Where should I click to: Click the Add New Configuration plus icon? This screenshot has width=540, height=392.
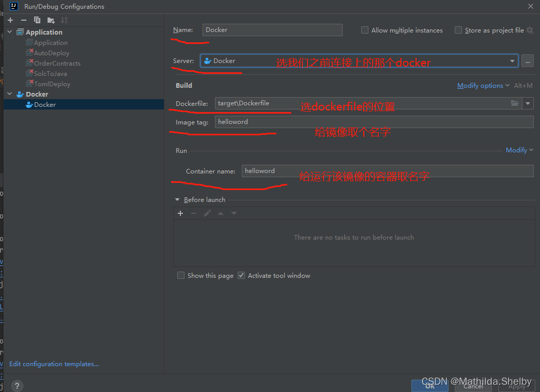[10, 20]
